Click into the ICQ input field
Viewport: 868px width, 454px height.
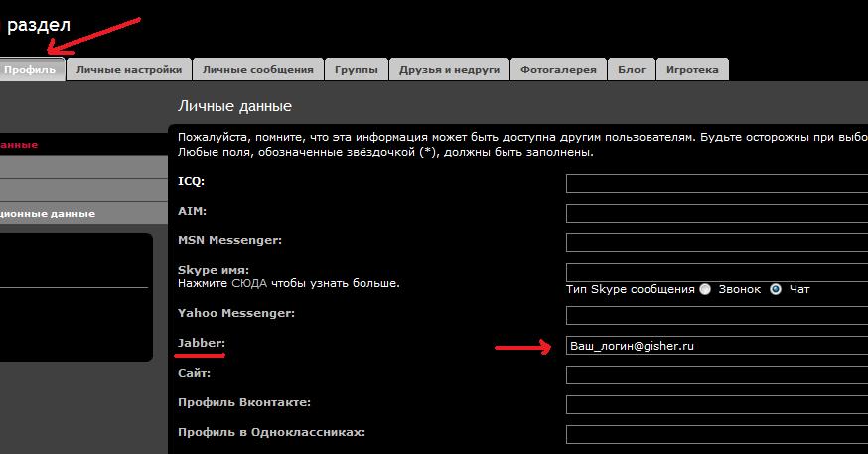point(716,183)
